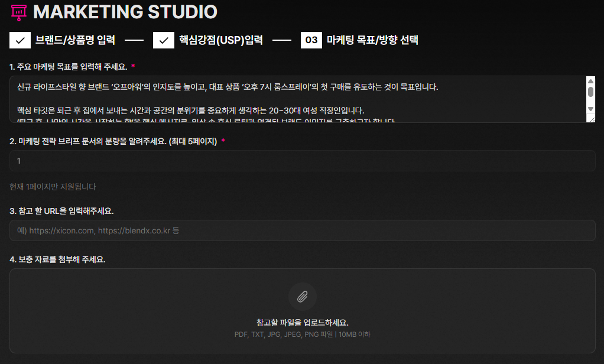Open the file upload drop zone
Screen dimensions: 604x364
click(303, 311)
